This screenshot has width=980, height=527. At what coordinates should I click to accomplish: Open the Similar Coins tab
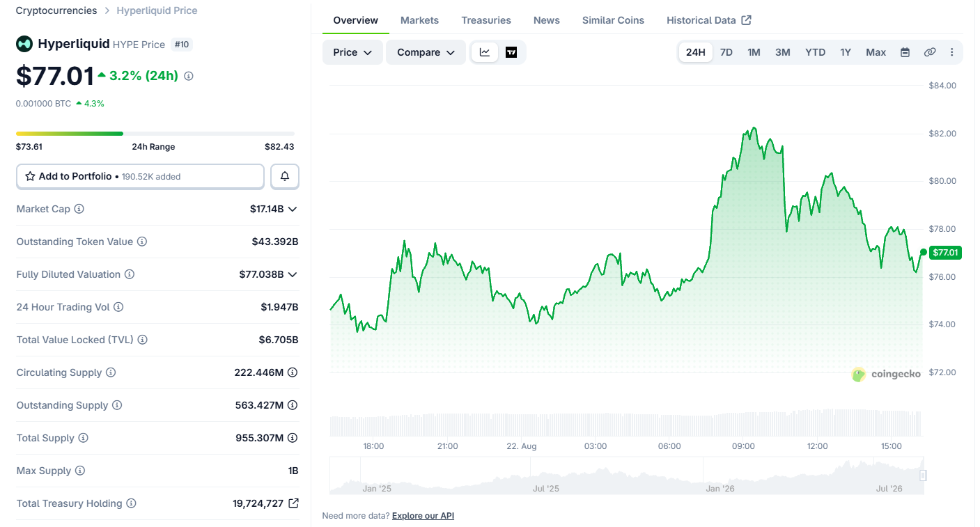pyautogui.click(x=614, y=20)
